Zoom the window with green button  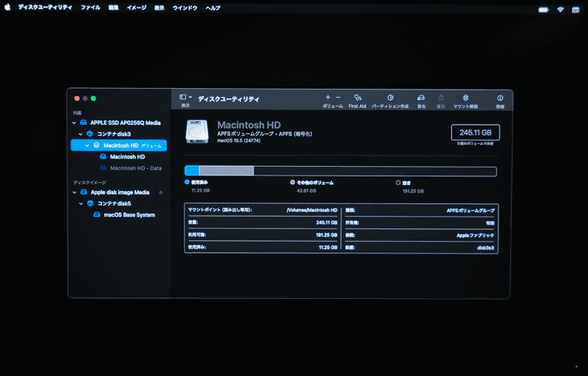point(93,98)
